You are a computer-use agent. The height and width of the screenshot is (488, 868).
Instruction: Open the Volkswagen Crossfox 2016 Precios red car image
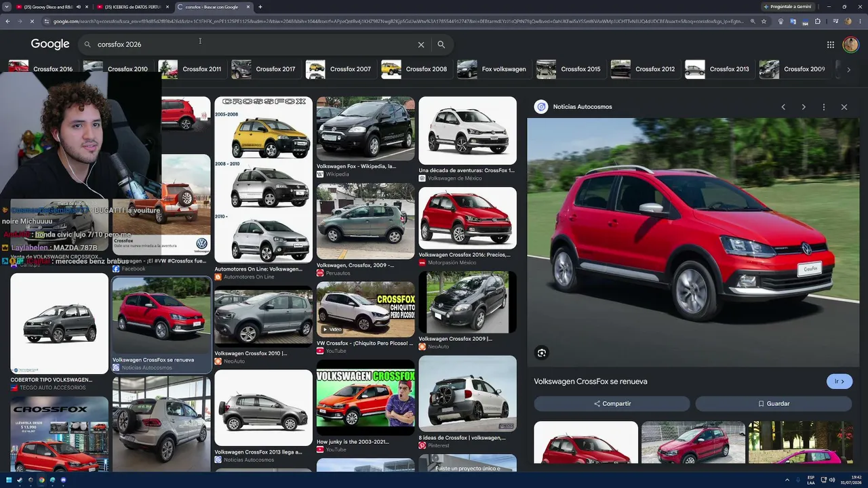click(x=467, y=218)
